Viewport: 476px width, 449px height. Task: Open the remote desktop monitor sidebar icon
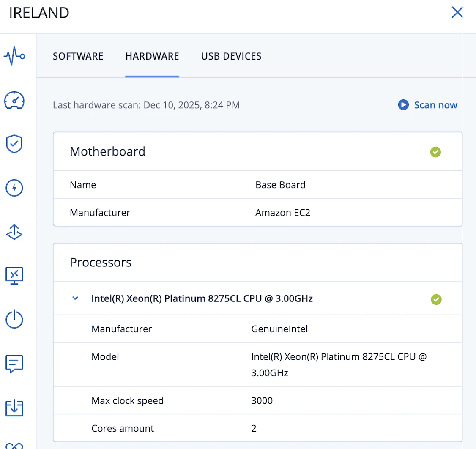point(14,276)
